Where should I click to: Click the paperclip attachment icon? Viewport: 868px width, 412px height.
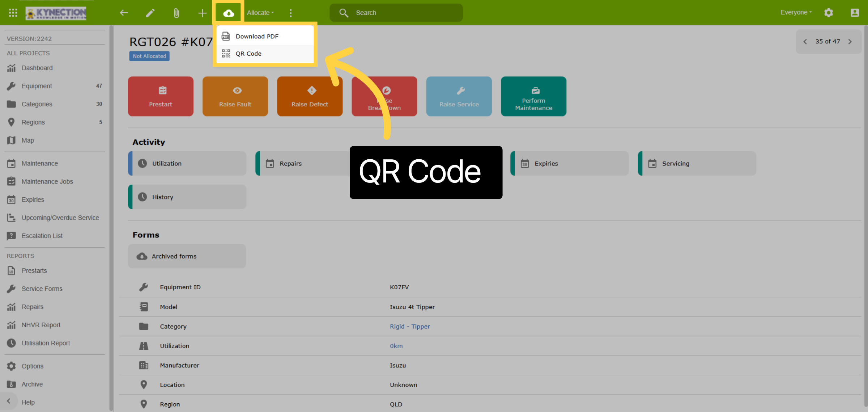tap(176, 13)
